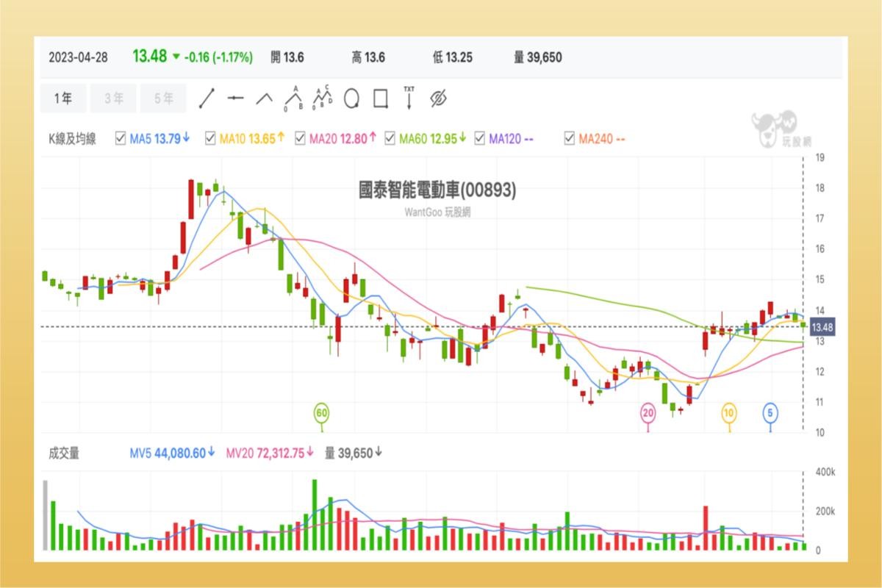Image resolution: width=882 pixels, height=588 pixels.
Task: Uncheck the MA5 moving average checkbox
Action: point(120,137)
